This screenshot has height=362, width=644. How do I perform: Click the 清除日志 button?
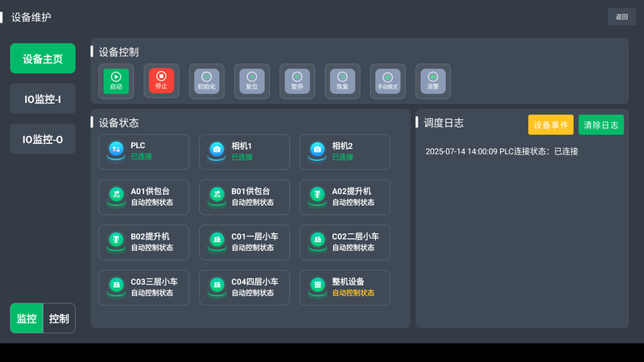click(x=601, y=125)
